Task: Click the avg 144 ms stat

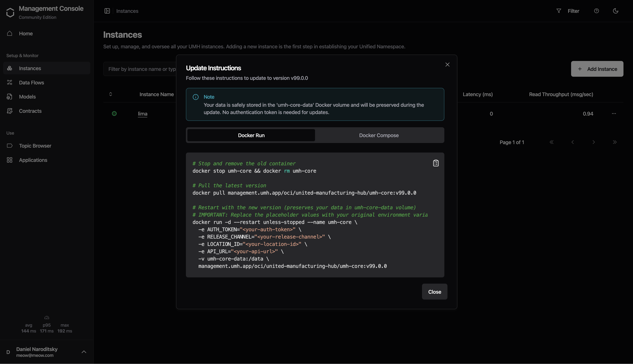Action: point(29,328)
